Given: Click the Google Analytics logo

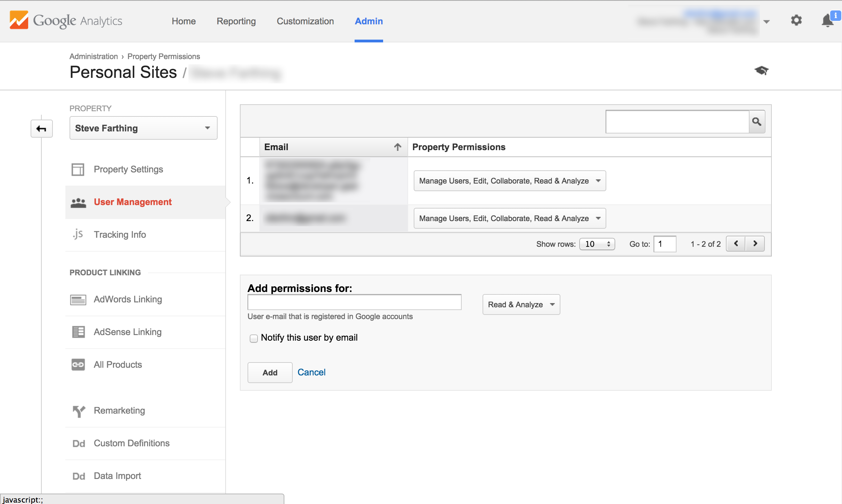Looking at the screenshot, I should coord(66,21).
